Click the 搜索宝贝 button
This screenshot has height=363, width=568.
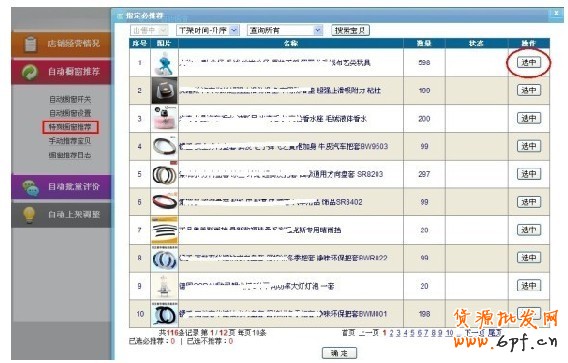350,30
